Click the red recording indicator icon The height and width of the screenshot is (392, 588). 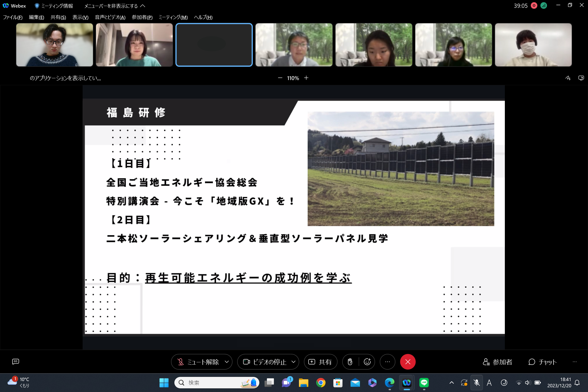(x=534, y=6)
